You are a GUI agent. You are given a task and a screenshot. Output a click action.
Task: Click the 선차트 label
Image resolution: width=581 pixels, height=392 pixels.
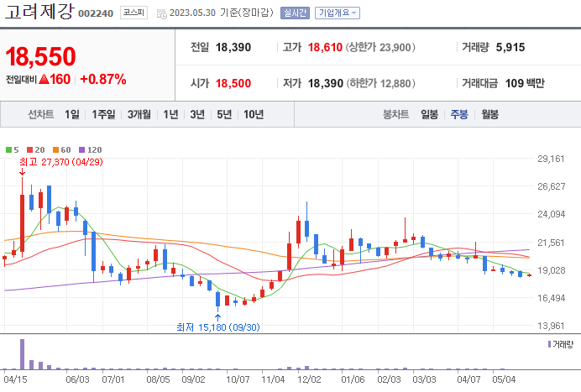[x=41, y=114]
